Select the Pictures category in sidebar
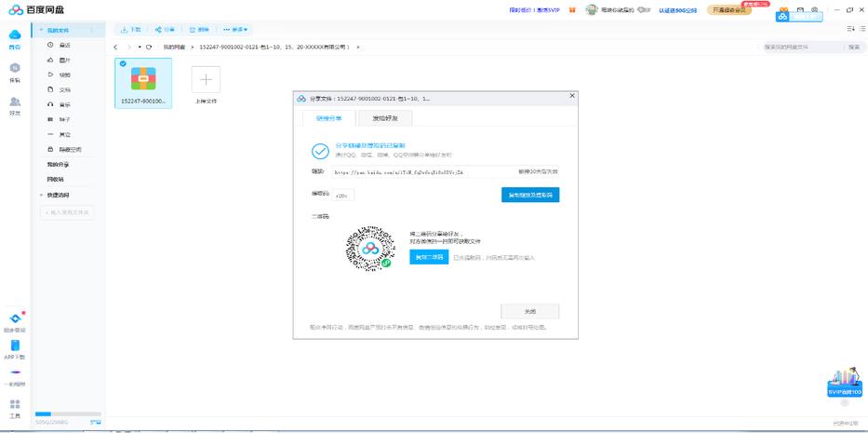 pyautogui.click(x=60, y=60)
